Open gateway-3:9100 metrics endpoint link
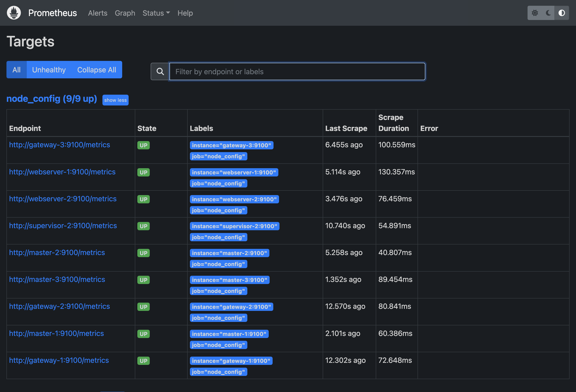 tap(59, 145)
